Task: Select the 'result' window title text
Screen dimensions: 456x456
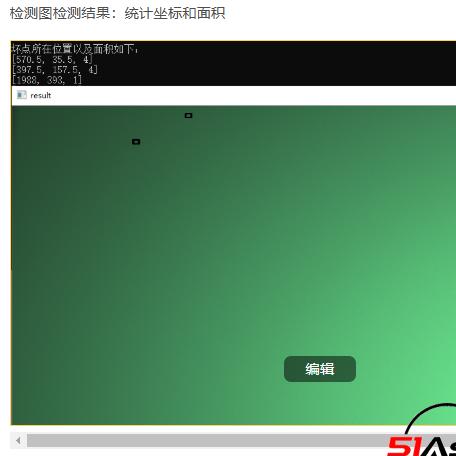Action: click(x=41, y=95)
